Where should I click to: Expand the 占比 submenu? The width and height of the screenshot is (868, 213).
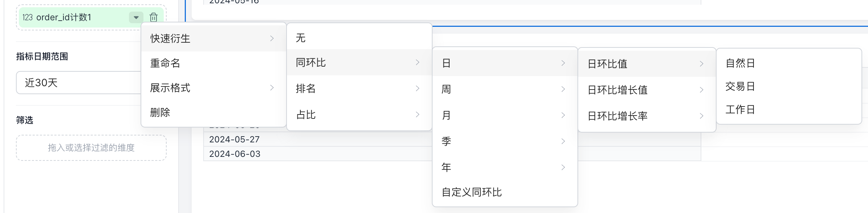tap(359, 114)
